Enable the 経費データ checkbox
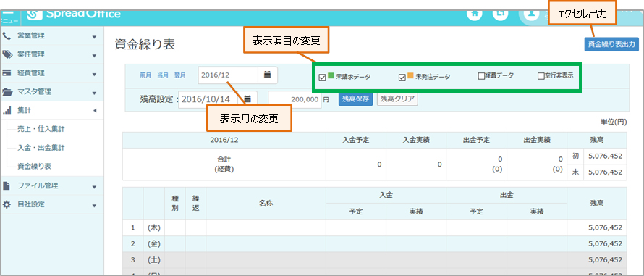The image size is (644, 276). (481, 75)
